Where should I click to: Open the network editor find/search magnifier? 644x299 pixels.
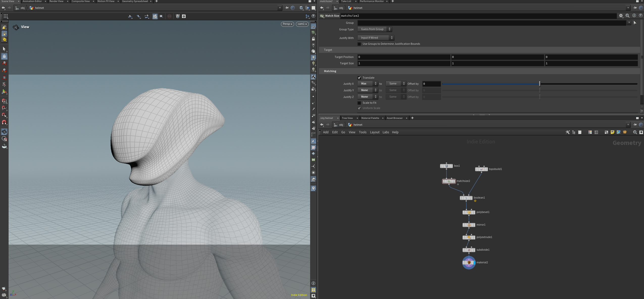(635, 132)
